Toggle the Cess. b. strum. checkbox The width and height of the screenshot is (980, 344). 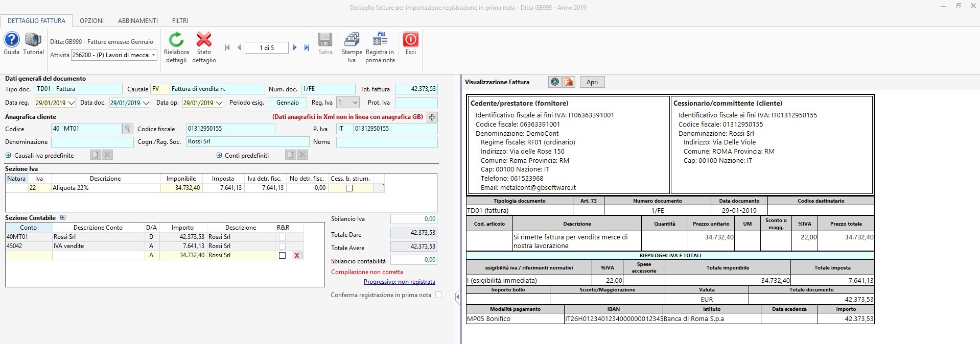click(x=349, y=188)
